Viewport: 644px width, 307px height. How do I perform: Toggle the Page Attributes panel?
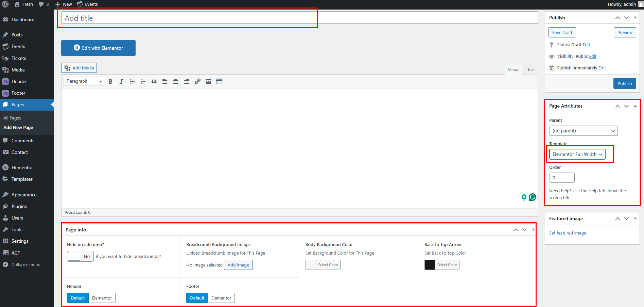635,106
